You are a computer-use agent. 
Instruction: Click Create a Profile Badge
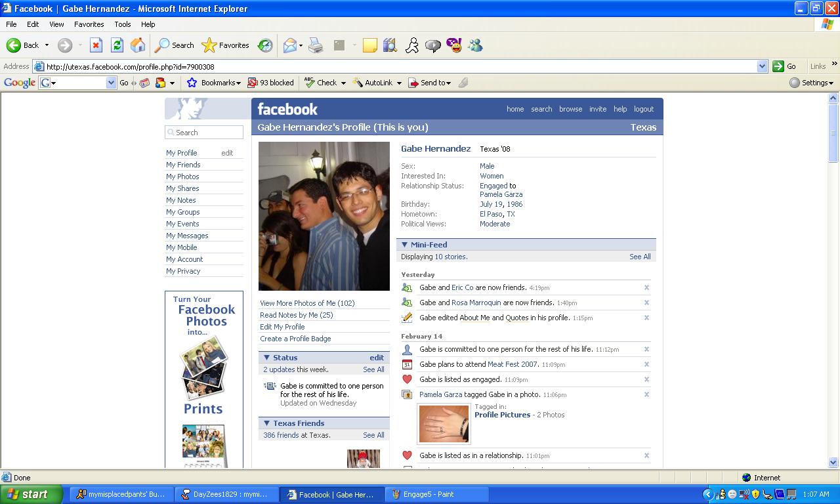pyautogui.click(x=295, y=339)
